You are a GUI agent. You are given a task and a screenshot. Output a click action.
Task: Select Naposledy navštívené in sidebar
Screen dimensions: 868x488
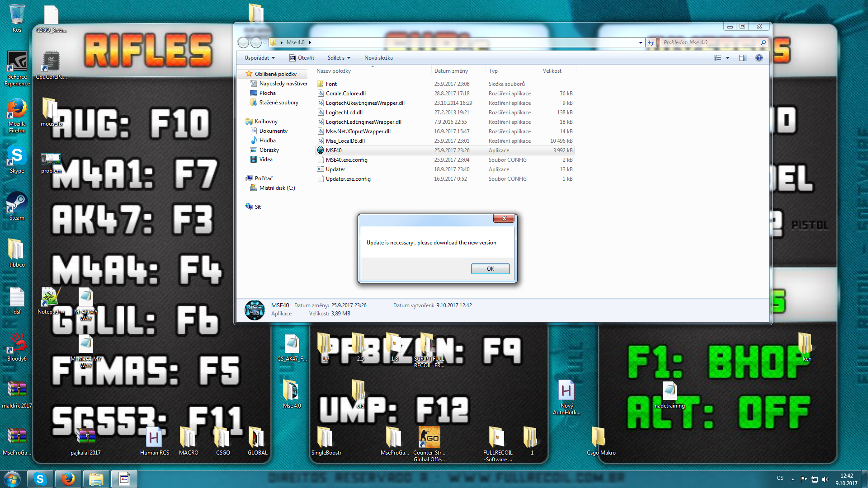point(278,84)
